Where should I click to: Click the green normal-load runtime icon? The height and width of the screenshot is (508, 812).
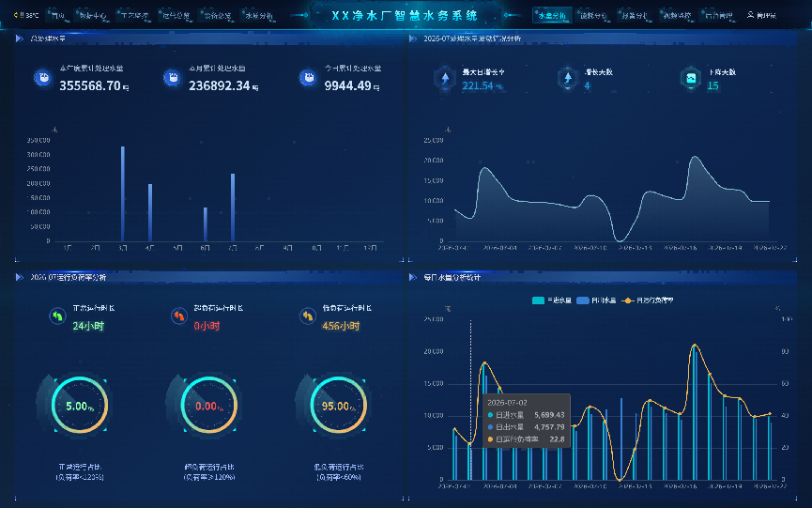click(x=57, y=316)
